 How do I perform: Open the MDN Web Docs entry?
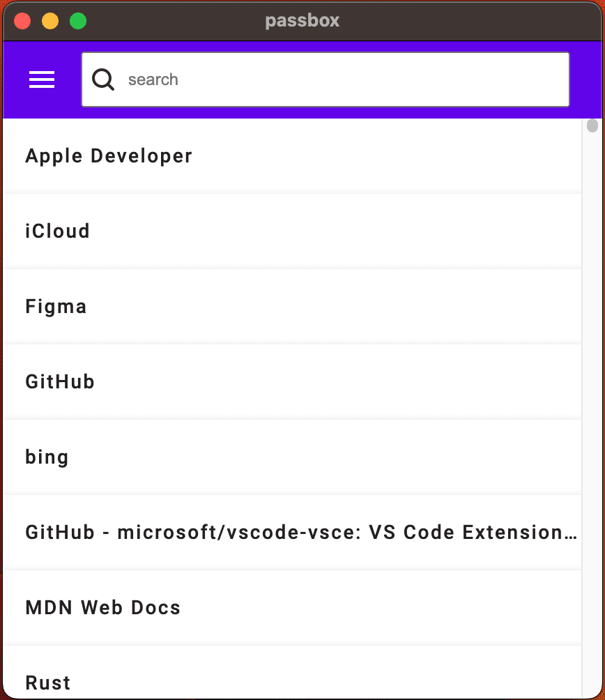292,607
